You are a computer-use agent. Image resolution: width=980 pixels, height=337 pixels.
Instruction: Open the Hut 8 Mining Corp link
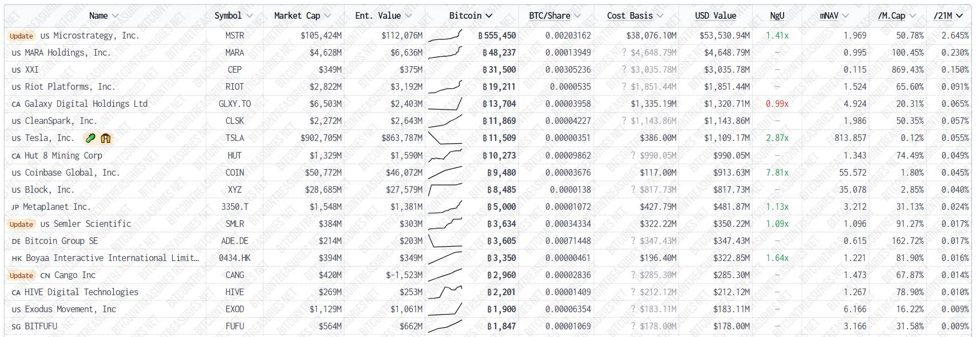64,156
